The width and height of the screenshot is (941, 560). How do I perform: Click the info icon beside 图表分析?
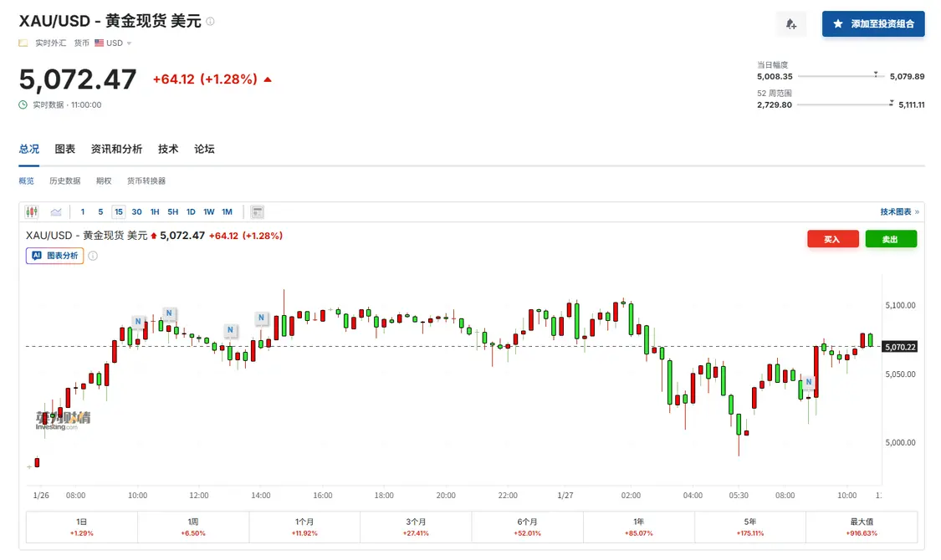click(93, 256)
